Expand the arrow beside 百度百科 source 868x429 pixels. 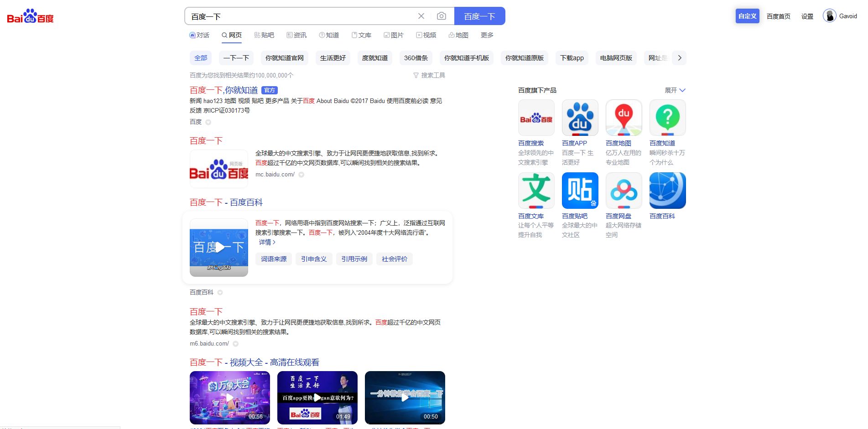tap(220, 293)
